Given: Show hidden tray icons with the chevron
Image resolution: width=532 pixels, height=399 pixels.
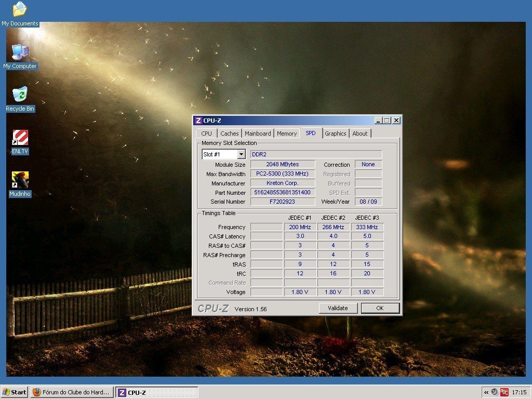Looking at the screenshot, I should coord(486,393).
